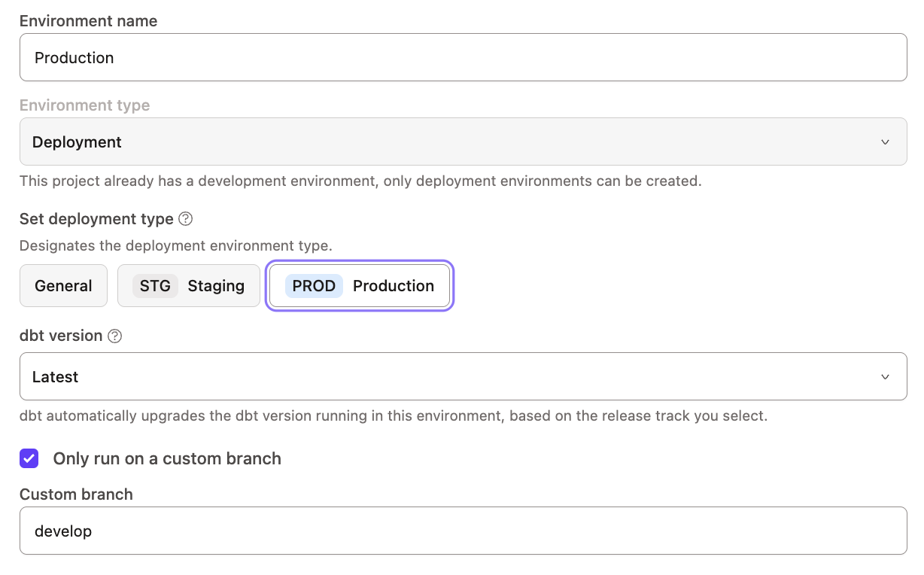Select the "PROD Production" deployment option

click(360, 286)
